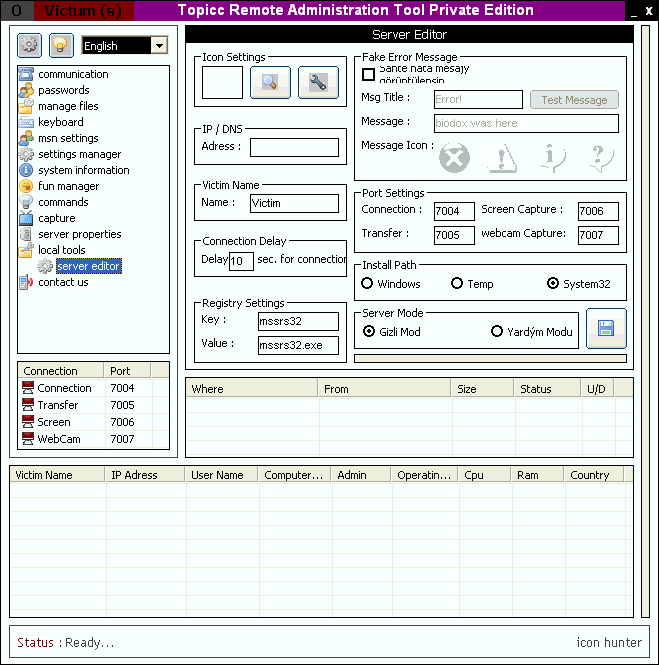Select the warning triangle message icon
This screenshot has height=665, width=659.
[x=502, y=158]
